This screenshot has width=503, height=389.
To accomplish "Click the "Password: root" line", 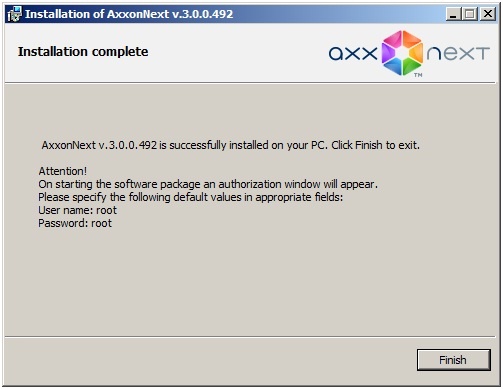I will [75, 223].
